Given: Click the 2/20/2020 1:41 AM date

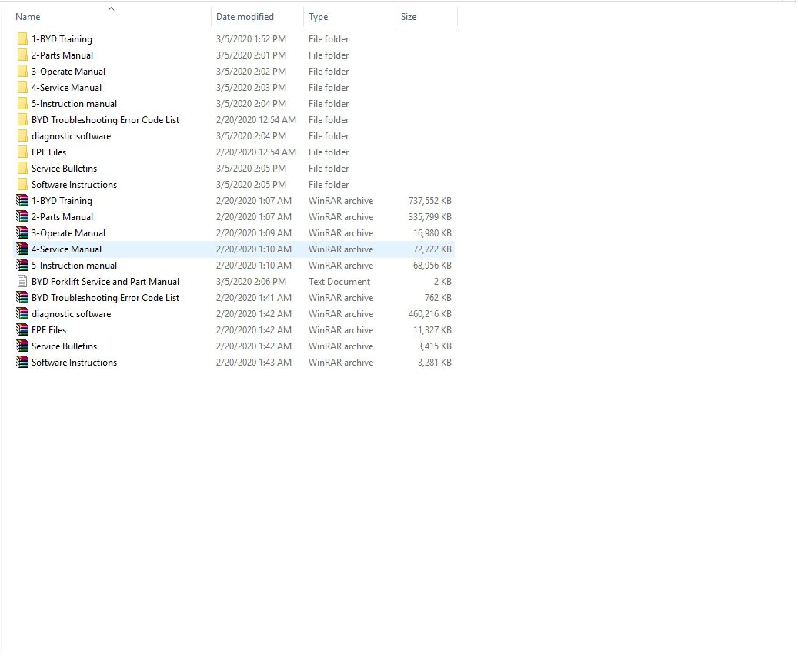Looking at the screenshot, I should click(x=253, y=298).
